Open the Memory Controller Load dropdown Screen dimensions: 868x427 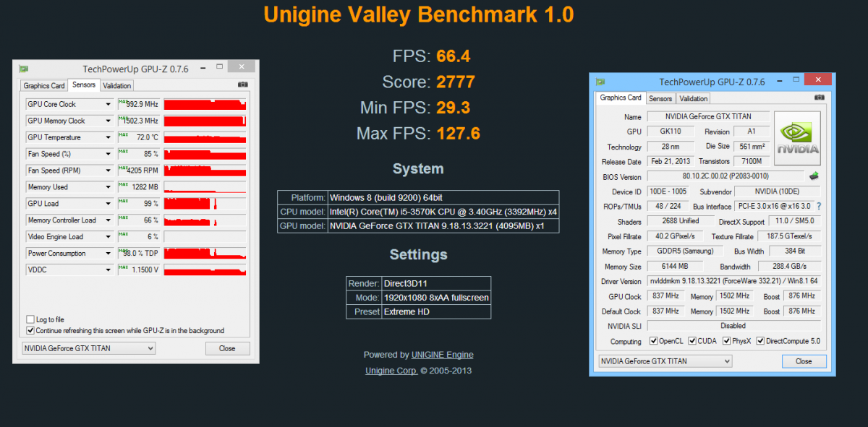pyautogui.click(x=109, y=220)
